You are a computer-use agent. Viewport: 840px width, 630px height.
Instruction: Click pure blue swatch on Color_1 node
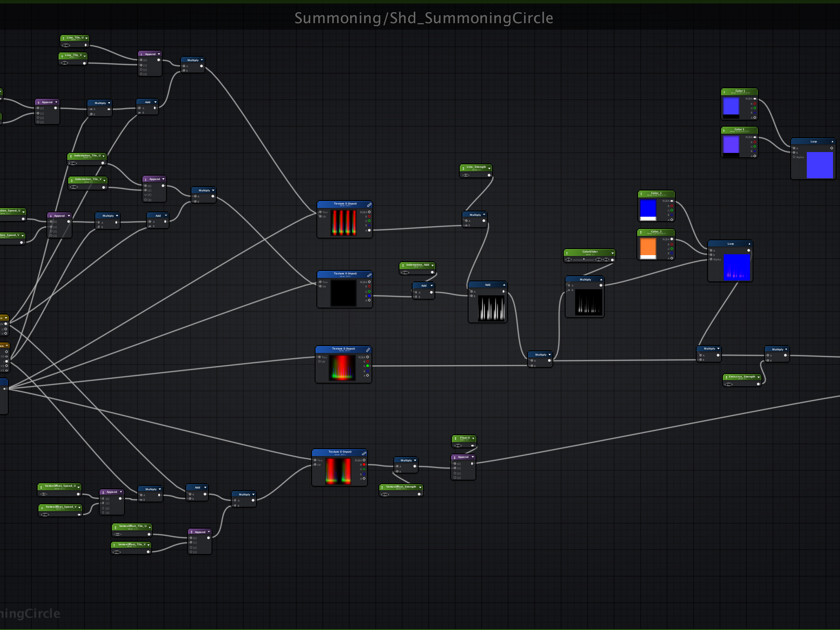[648, 208]
